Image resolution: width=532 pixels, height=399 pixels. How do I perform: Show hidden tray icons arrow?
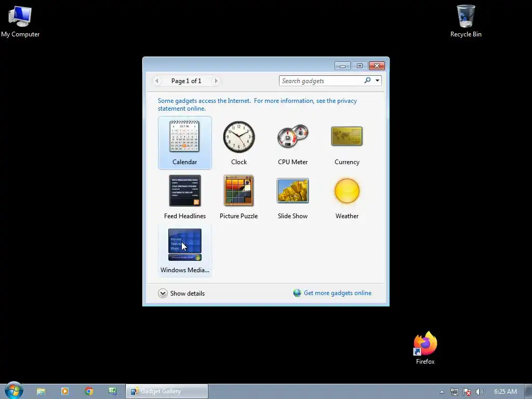tap(442, 392)
